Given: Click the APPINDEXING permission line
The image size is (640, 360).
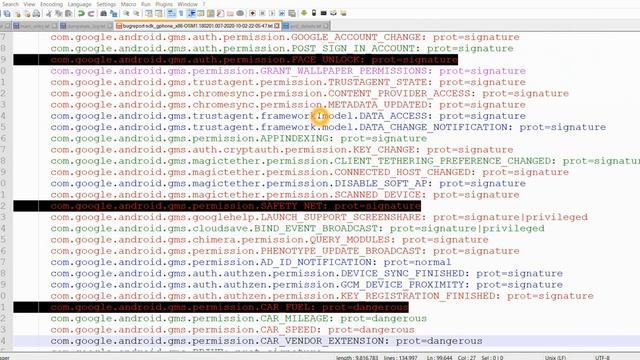Looking at the screenshot, I should click(x=239, y=138).
